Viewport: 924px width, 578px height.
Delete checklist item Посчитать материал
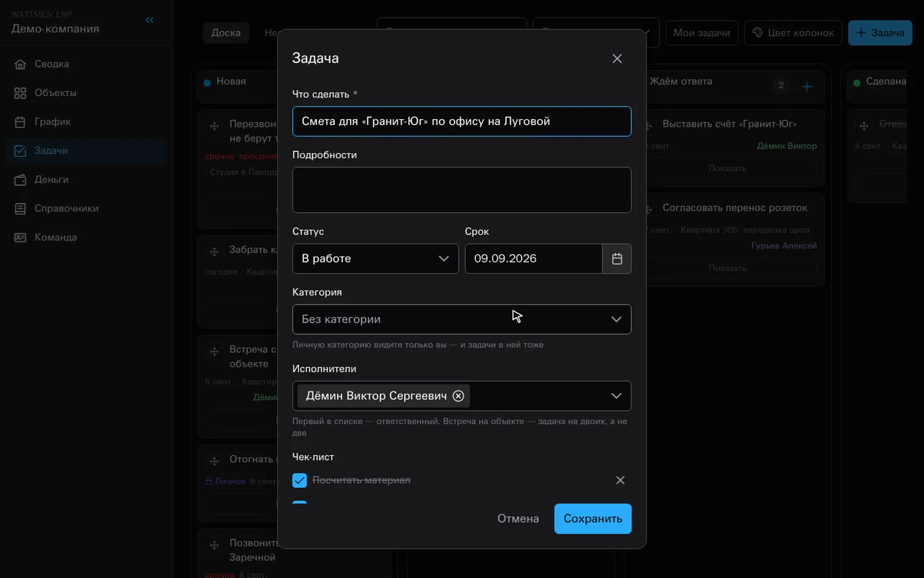coord(620,480)
